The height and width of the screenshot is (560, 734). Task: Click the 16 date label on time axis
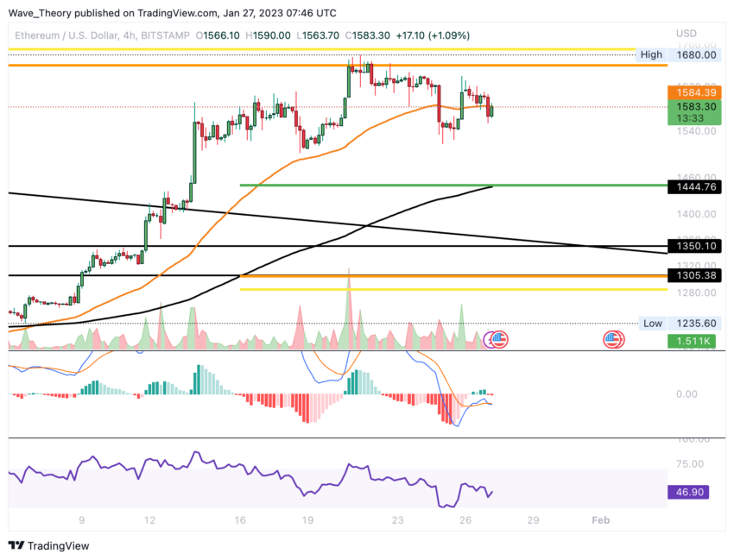click(240, 520)
